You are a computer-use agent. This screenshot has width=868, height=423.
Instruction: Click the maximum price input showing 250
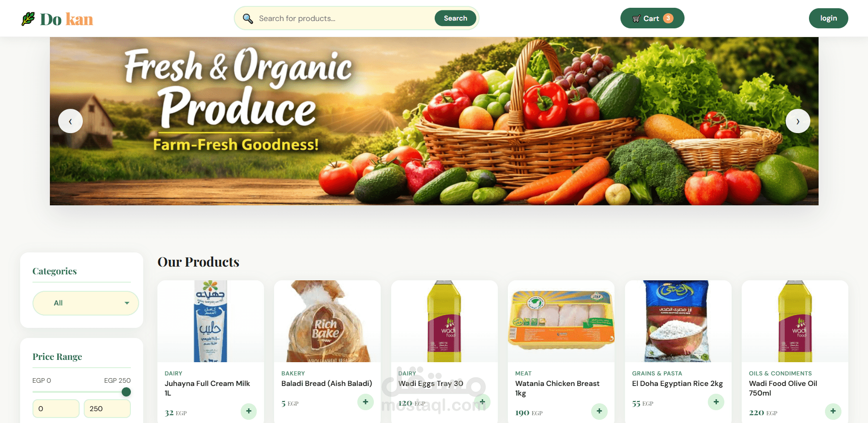pos(108,408)
